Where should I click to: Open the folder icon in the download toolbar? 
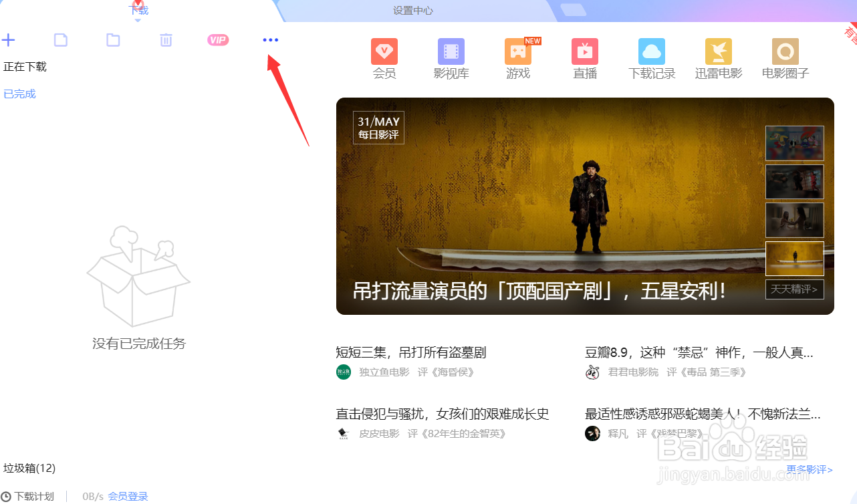(114, 40)
